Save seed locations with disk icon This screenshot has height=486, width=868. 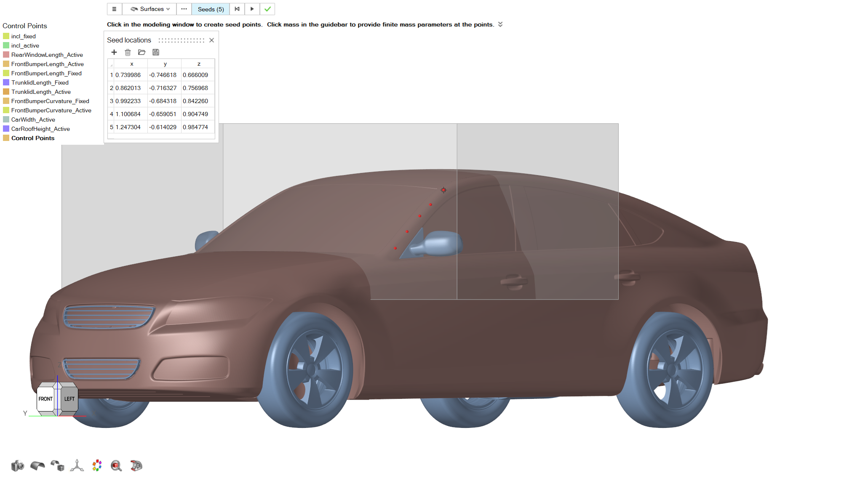click(x=156, y=52)
